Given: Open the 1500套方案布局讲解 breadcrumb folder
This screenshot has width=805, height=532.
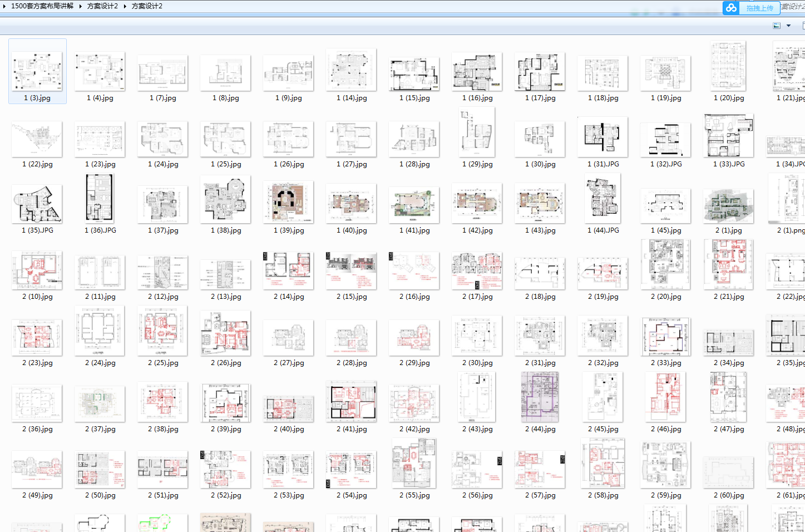Looking at the screenshot, I should point(42,6).
